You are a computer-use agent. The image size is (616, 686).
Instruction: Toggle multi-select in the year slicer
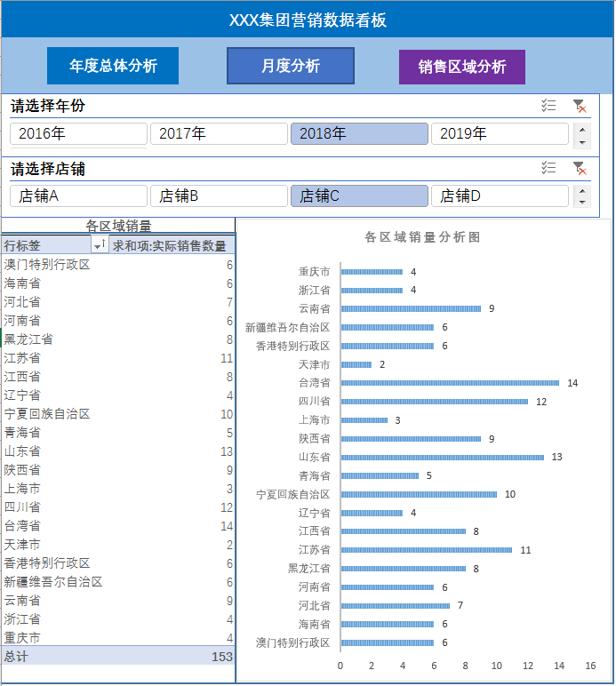click(548, 106)
